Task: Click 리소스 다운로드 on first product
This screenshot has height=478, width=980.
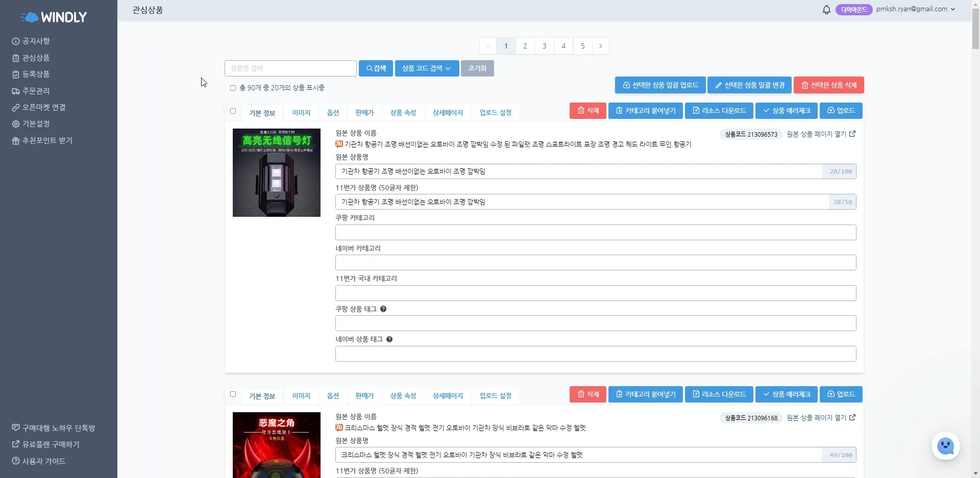Action: (x=719, y=111)
